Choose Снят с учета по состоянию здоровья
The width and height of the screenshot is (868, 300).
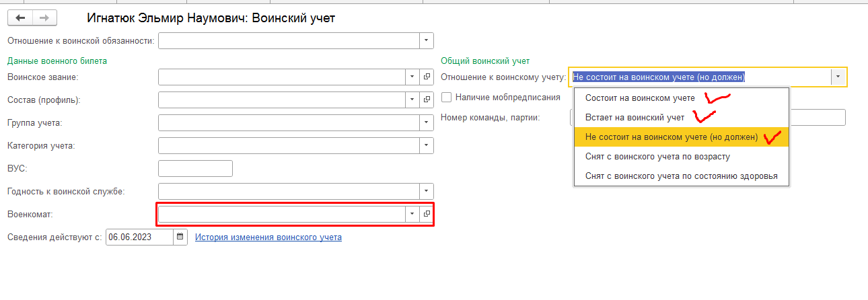click(x=681, y=176)
